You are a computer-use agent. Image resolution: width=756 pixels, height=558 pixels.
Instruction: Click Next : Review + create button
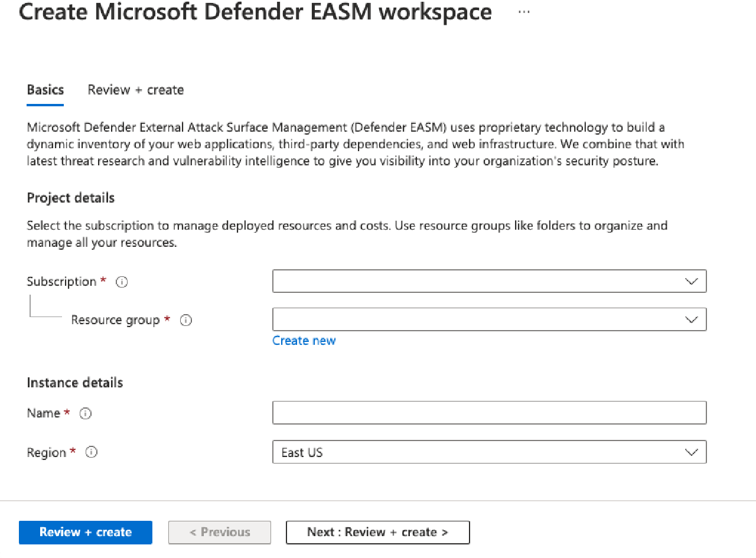coord(377,532)
